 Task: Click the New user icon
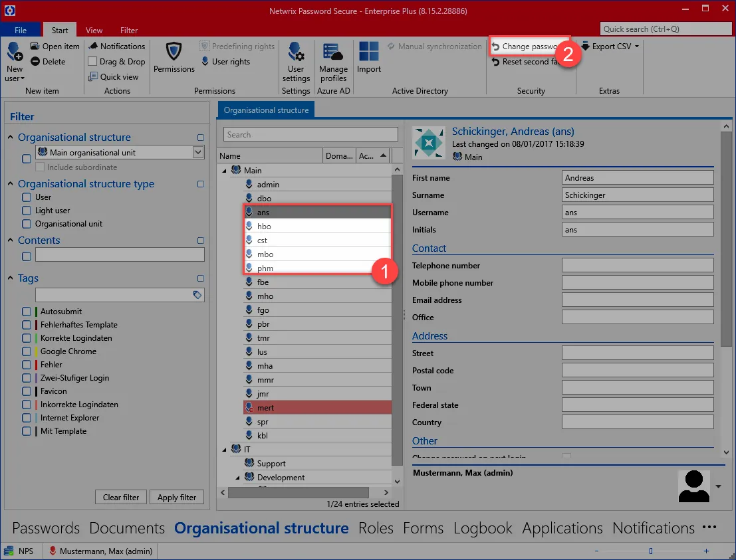click(15, 52)
